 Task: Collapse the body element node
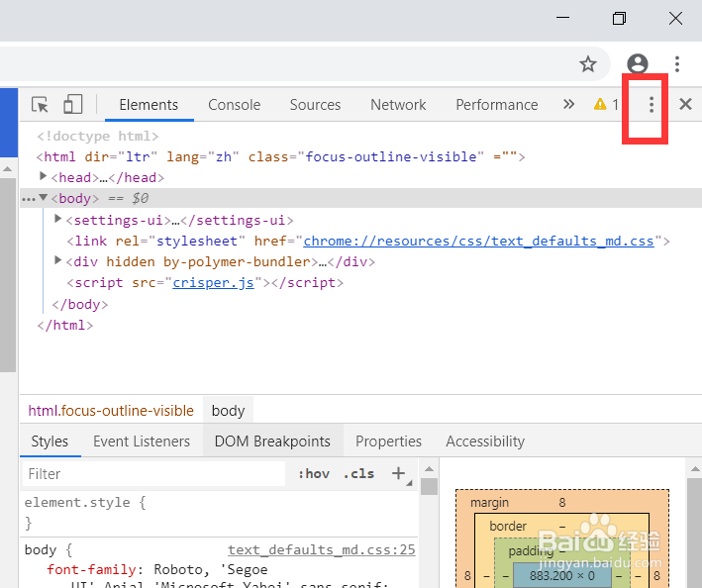[43, 197]
